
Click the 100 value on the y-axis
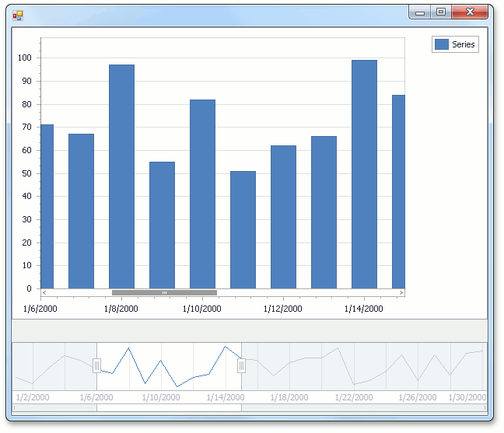(x=24, y=58)
